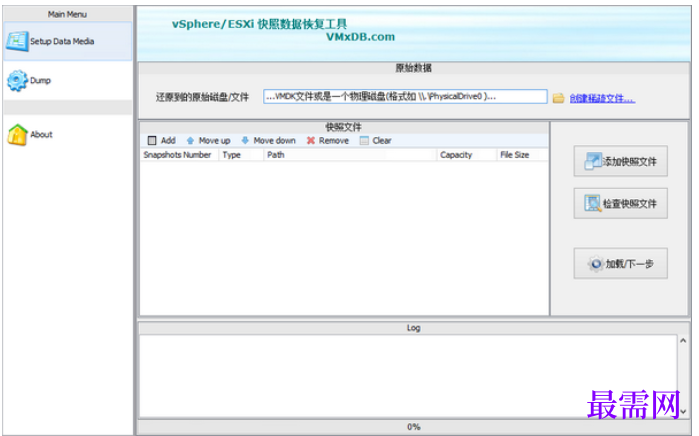Click the Add toolbar button
Image resolution: width=699 pixels, height=436 pixels.
(x=161, y=140)
